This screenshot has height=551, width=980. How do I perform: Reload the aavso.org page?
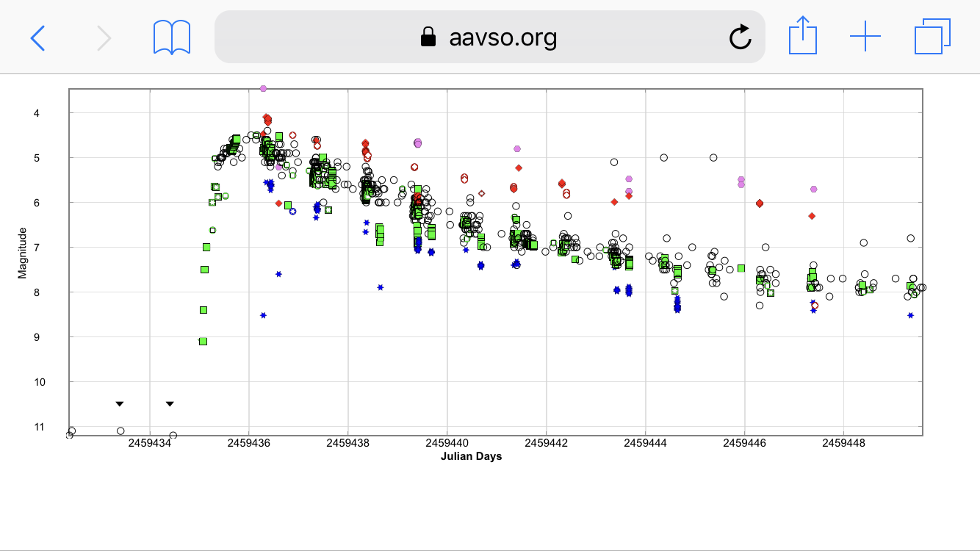coord(740,37)
